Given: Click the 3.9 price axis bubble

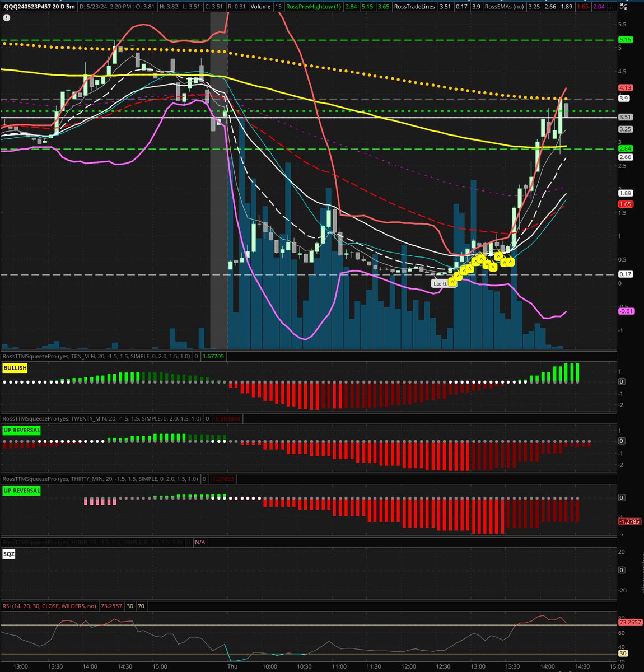Looking at the screenshot, I should 623,98.
